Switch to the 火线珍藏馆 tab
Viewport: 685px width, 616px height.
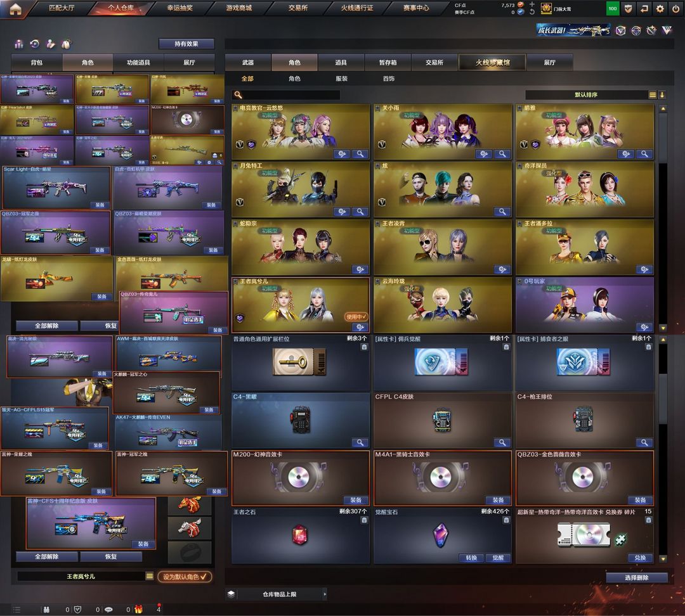492,63
